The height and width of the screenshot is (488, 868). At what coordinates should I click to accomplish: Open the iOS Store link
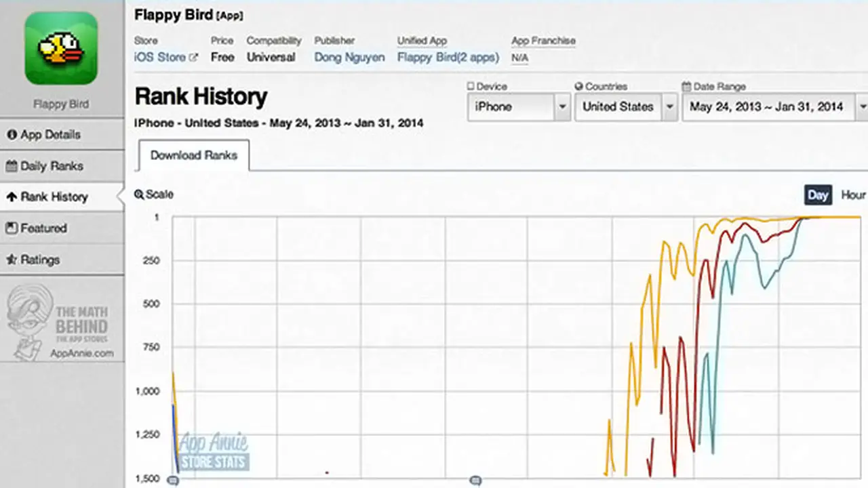[160, 58]
